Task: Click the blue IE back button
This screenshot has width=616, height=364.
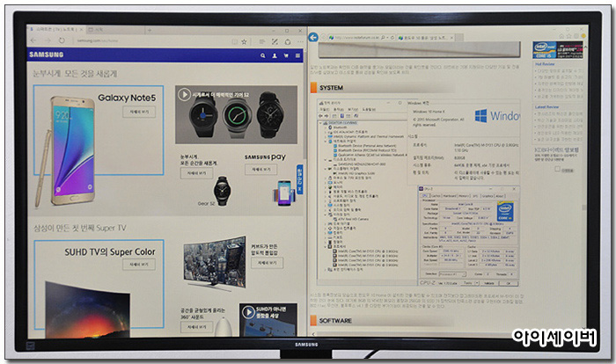Action: tap(313, 37)
